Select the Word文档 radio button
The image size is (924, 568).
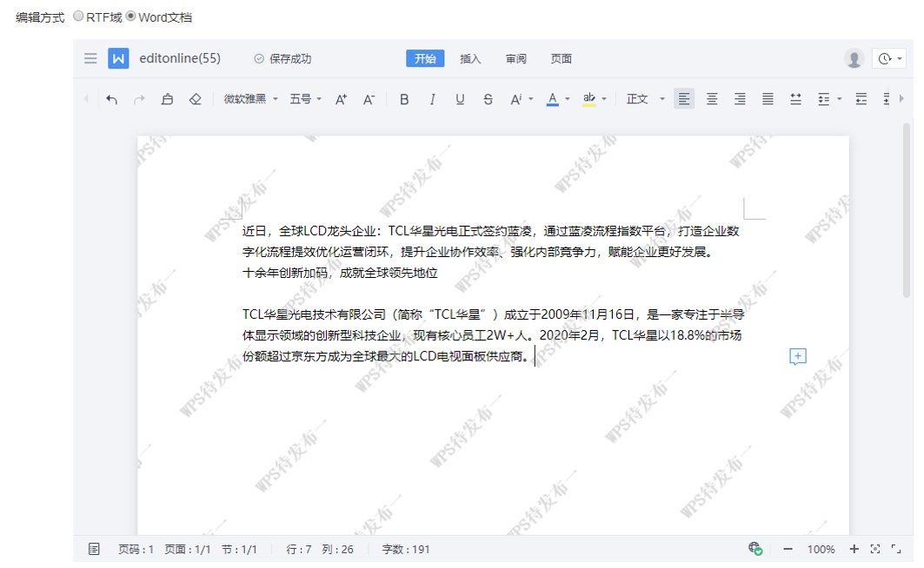point(131,17)
